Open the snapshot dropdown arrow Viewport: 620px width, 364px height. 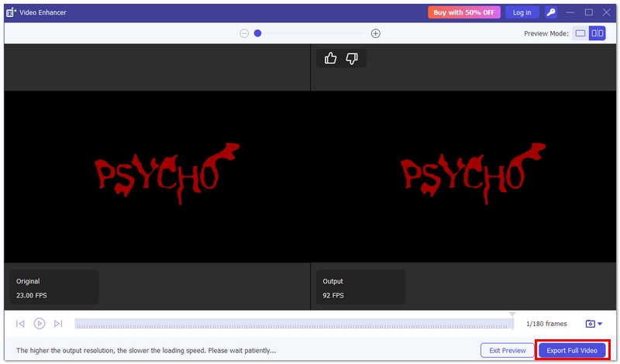point(600,324)
